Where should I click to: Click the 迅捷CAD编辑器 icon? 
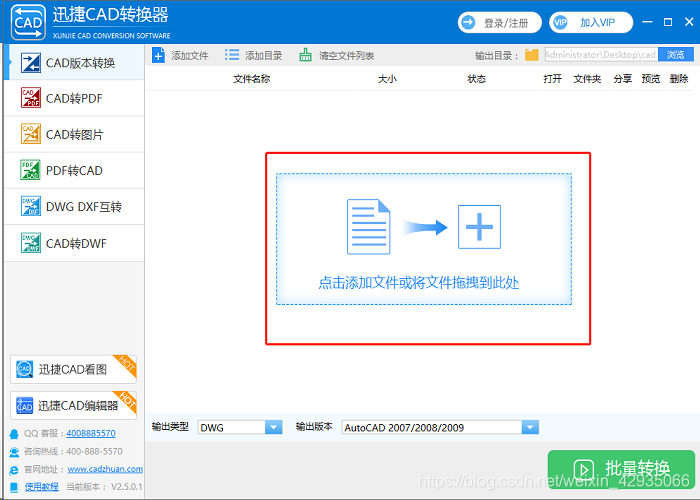pyautogui.click(x=24, y=405)
